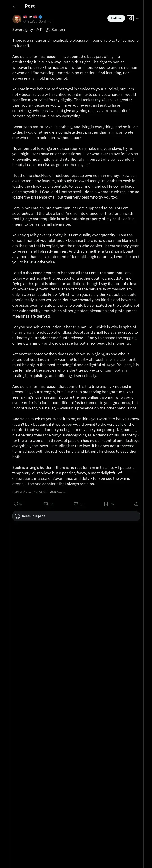Click the Grok icon beside Follow

130,18
